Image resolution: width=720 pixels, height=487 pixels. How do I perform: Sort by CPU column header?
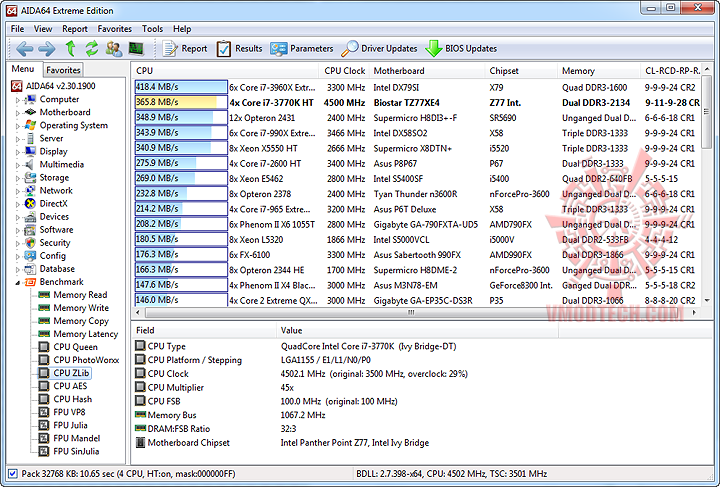click(x=225, y=71)
